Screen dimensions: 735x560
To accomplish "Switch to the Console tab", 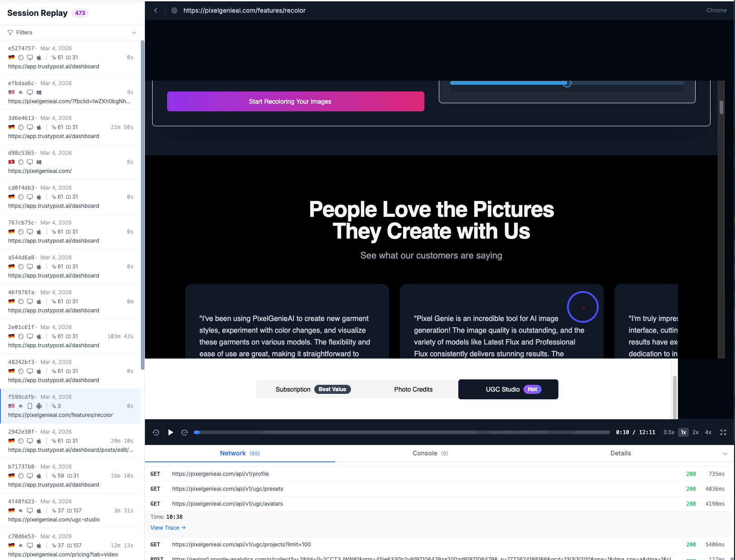I will coord(429,453).
